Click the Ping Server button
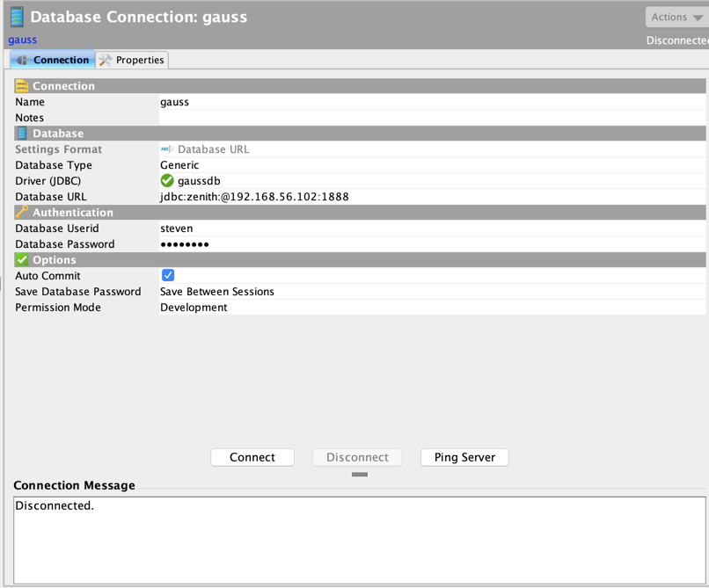Screen dimensions: 709x588 [x=464, y=457]
